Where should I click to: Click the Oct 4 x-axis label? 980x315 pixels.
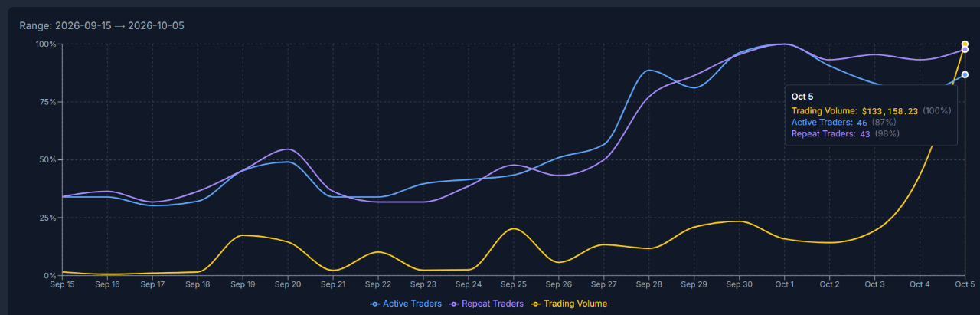pyautogui.click(x=920, y=284)
